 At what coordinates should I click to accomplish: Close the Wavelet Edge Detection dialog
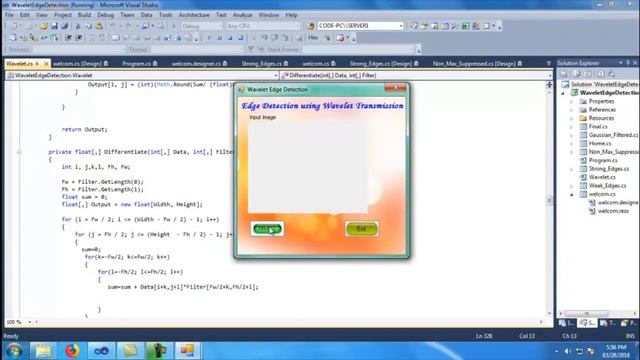(396, 88)
